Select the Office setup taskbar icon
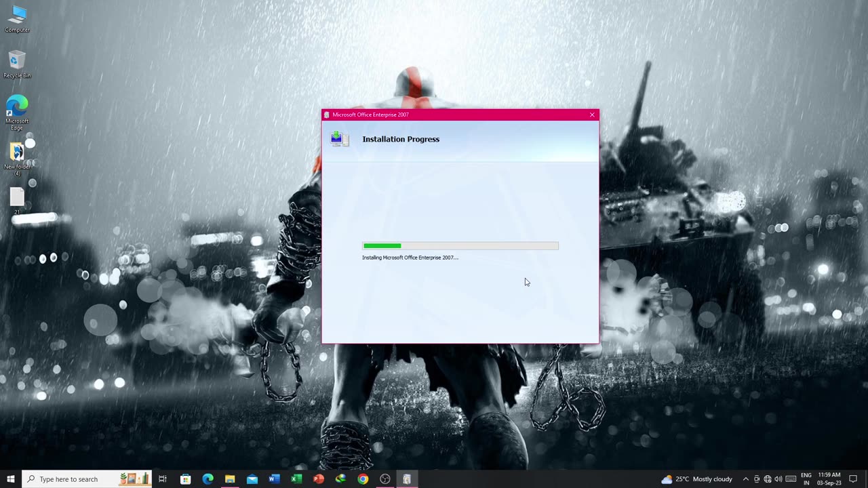The height and width of the screenshot is (488, 868). (x=407, y=479)
